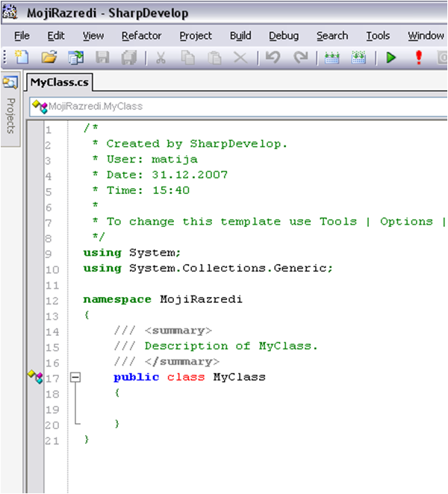Switch to the MyClass.cs tab
This screenshot has height=494, width=448.
(x=58, y=82)
